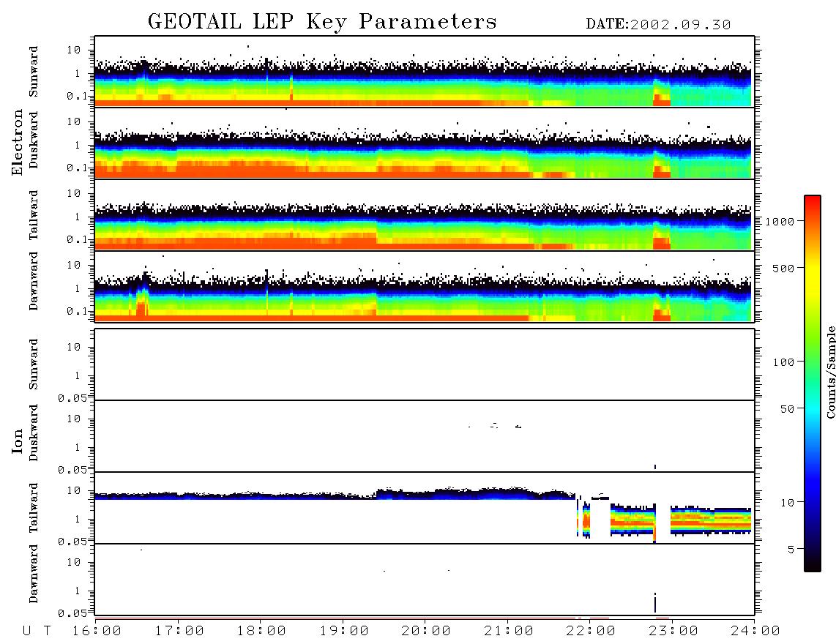Click the "1000" colorbar tick value
The image size is (836, 644).
point(780,222)
